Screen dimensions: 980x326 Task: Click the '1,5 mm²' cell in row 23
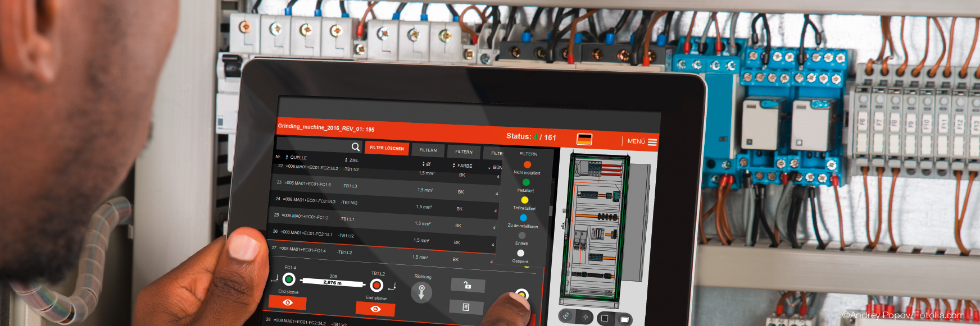click(x=425, y=190)
